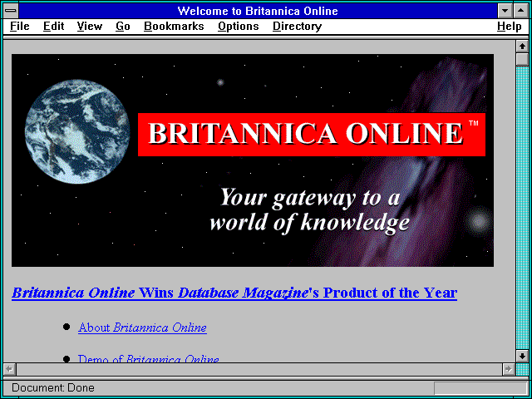Open the Options menu
Image resolution: width=532 pixels, height=399 pixels.
coord(239,27)
